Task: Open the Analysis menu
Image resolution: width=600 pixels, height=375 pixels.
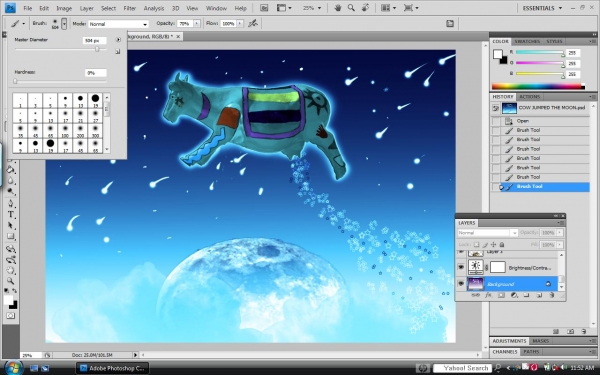Action: (x=154, y=8)
